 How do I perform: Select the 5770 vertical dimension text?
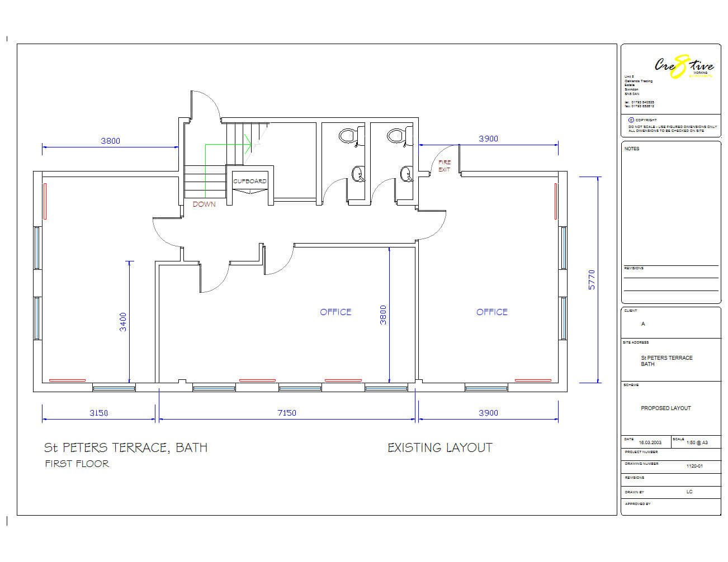(592, 279)
